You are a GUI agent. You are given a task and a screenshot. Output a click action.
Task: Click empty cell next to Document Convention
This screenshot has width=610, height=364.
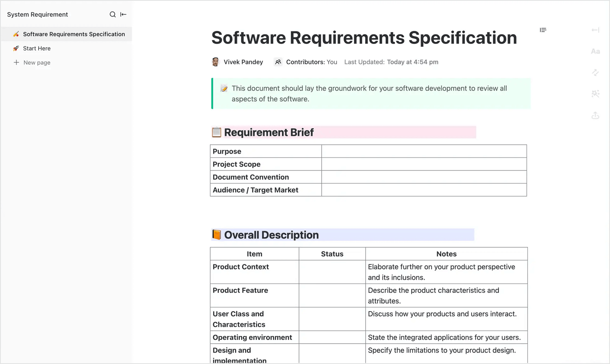(424, 177)
